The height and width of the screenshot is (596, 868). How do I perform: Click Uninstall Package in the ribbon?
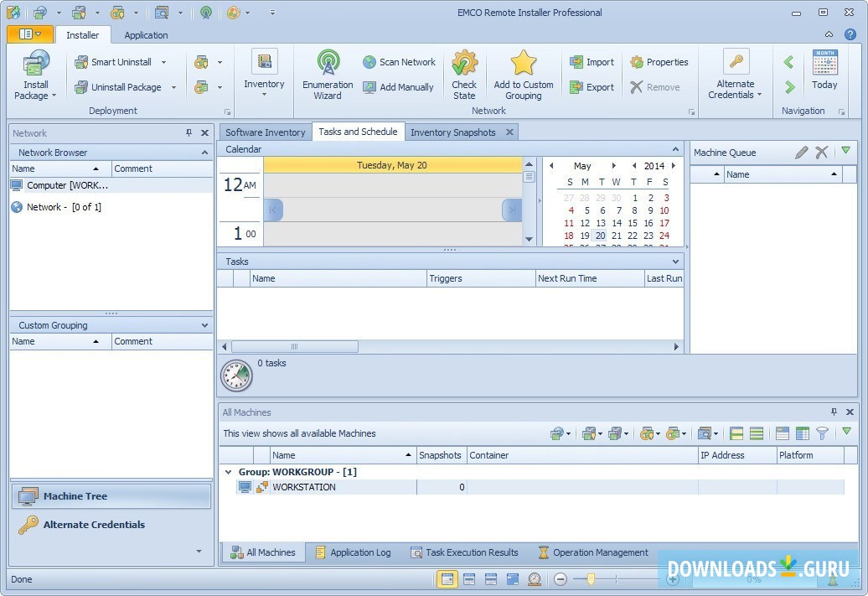(118, 87)
